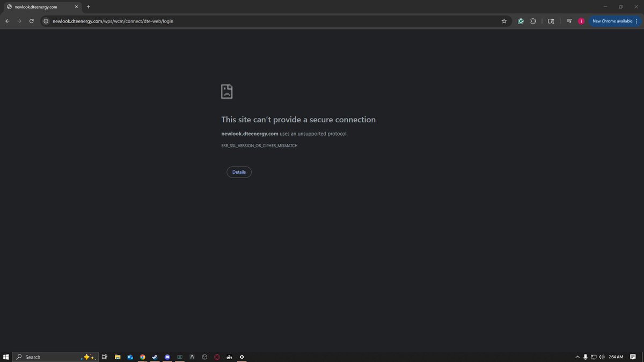
Task: Reload the page with the refresh icon
Action: 32,21
